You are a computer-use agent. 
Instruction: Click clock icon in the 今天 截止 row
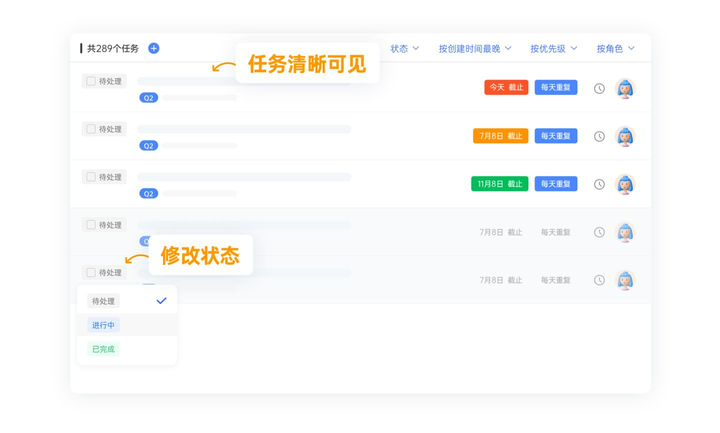599,88
